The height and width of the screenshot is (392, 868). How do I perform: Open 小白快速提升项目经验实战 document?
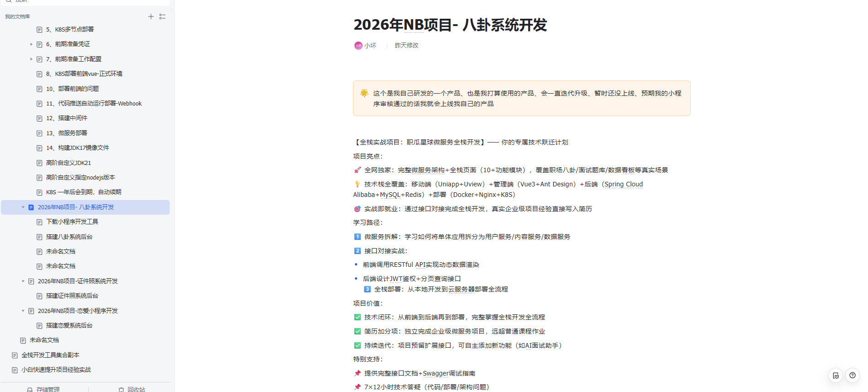click(56, 370)
